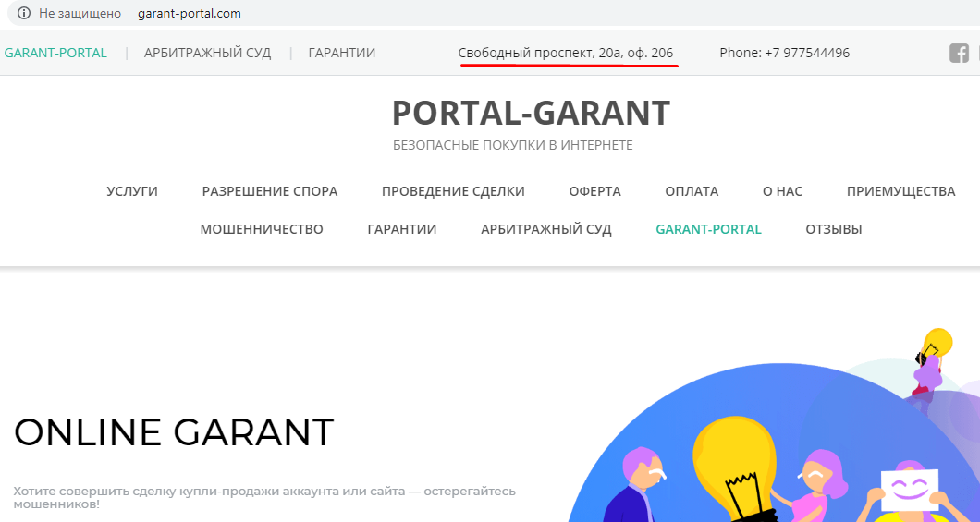Open АРБИТРАЖНЫЙ СУД link in top bar
The height and width of the screenshot is (522, 980).
(207, 53)
